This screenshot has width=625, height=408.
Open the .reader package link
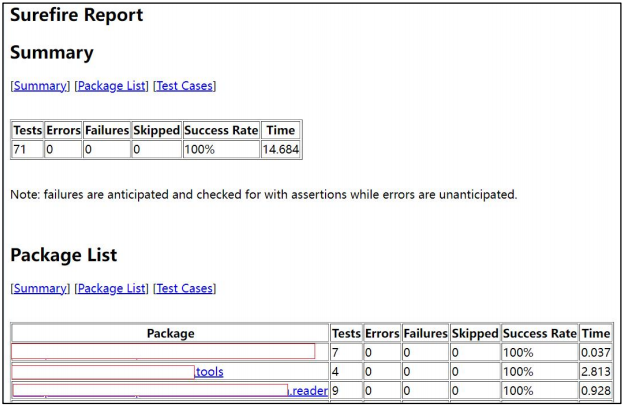[x=309, y=391]
